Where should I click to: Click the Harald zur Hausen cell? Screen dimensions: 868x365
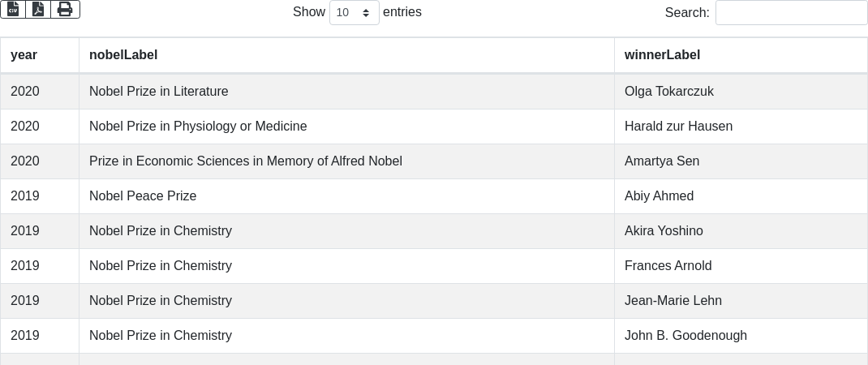678,127
